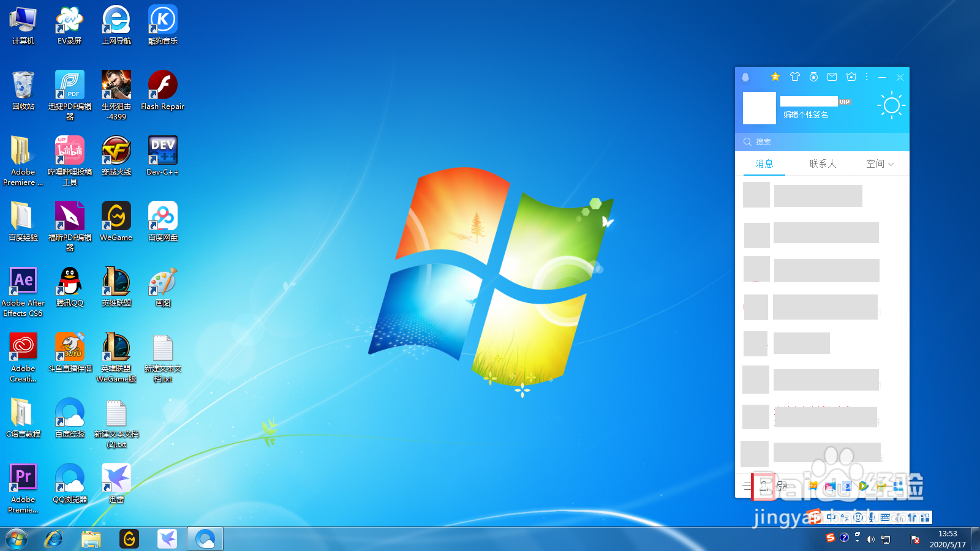This screenshot has height=551, width=980.
Task: Open the EV录屏 desktop shortcut
Action: point(70,26)
